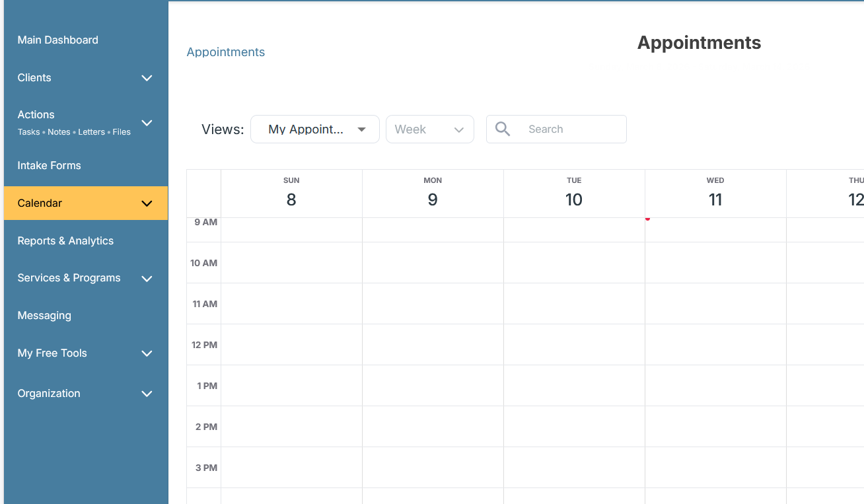Expand the My Free Tools chevron
This screenshot has width=864, height=504.
click(x=147, y=353)
